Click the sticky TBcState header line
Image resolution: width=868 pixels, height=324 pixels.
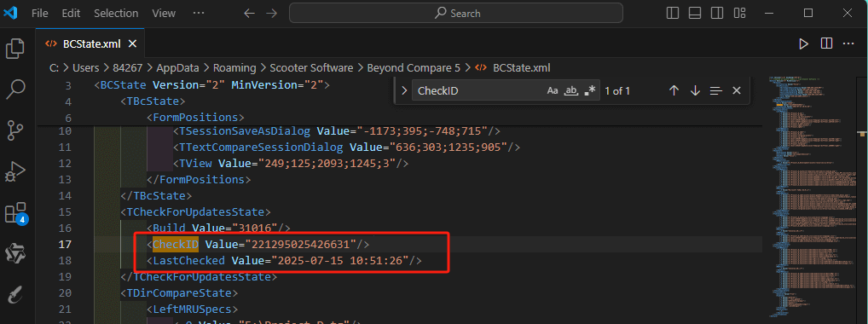point(153,102)
